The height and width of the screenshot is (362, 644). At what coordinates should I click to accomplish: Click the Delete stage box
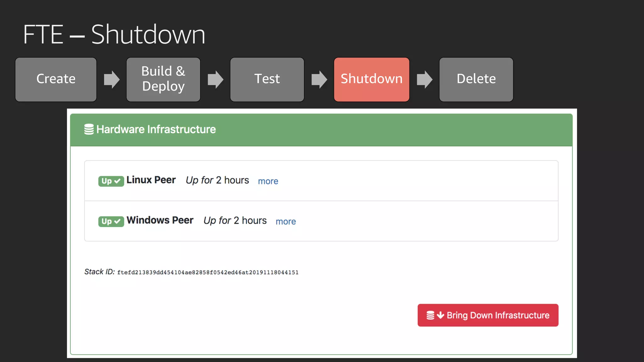tap(476, 80)
